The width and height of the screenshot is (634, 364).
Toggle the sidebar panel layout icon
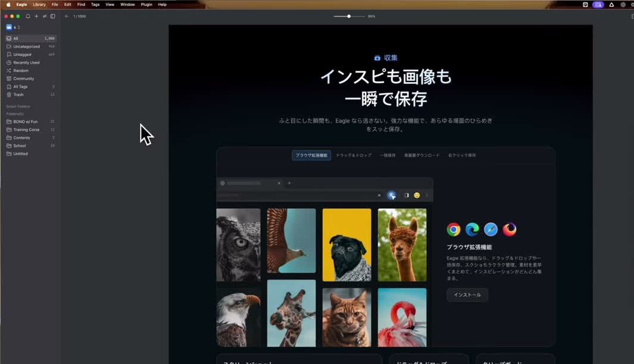[52, 16]
